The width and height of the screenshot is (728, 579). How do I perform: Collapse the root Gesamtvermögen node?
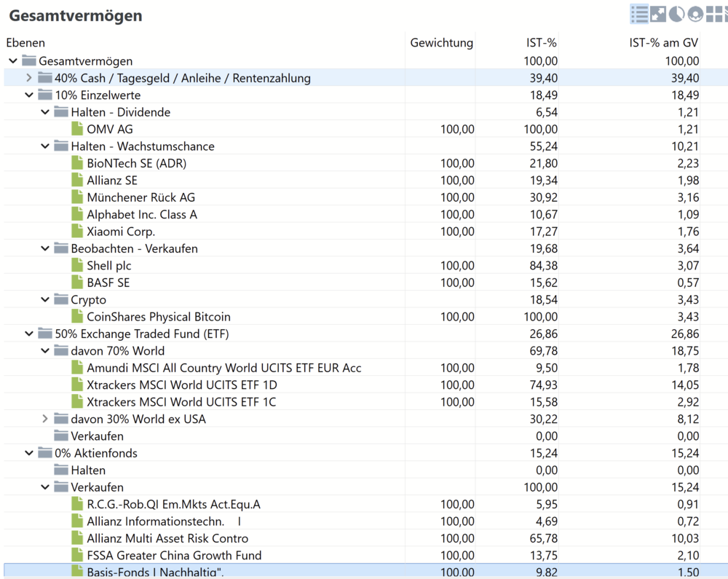(13, 61)
